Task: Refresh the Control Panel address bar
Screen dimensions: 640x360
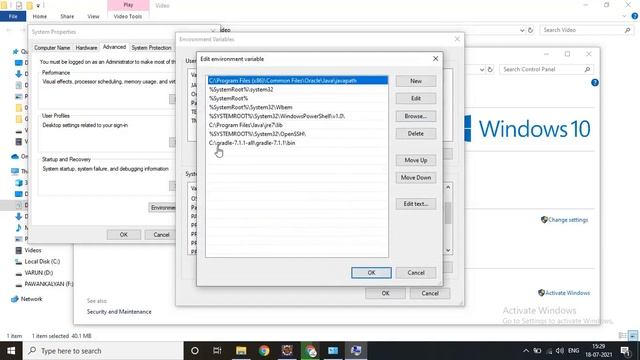Action: coord(490,69)
